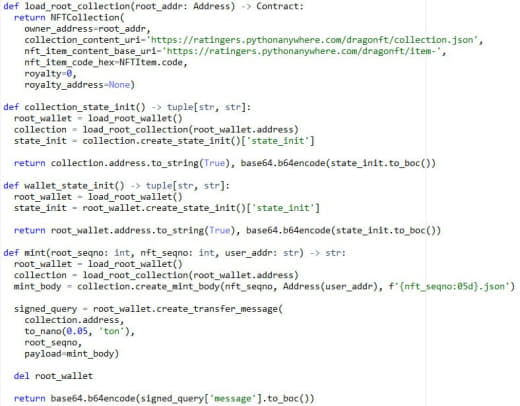Click royalty_address=None argument
Image resolution: width=520 pixels, height=406 pixels.
click(x=79, y=85)
